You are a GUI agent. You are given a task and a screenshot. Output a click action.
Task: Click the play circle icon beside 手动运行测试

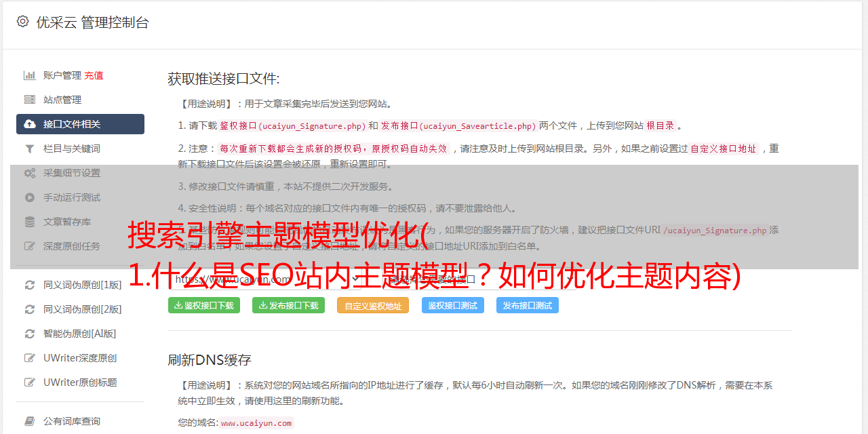(x=30, y=197)
